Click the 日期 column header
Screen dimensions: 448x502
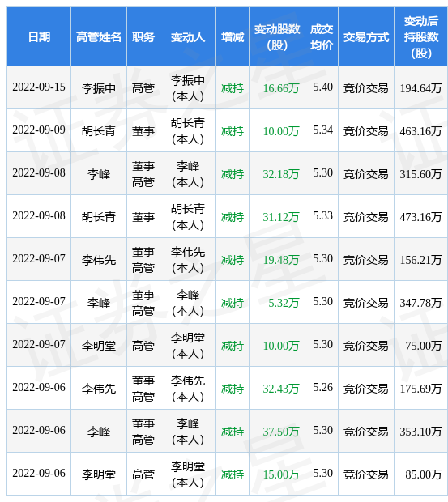click(x=39, y=37)
